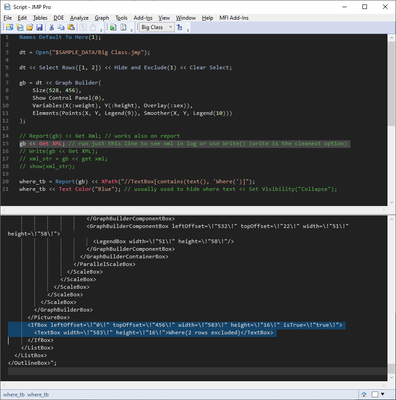The width and height of the screenshot is (396, 400).
Task: Click the Copy icon in toolbar
Action: [61, 27]
